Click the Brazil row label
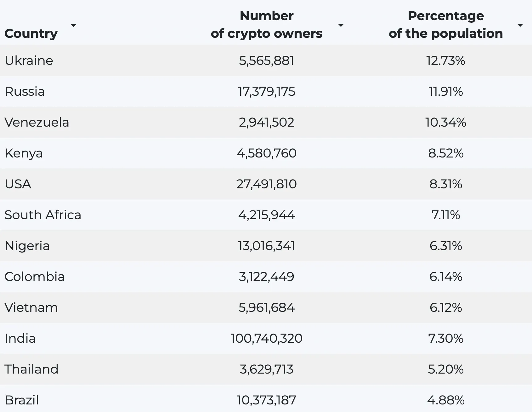The width and height of the screenshot is (532, 412). 22,400
